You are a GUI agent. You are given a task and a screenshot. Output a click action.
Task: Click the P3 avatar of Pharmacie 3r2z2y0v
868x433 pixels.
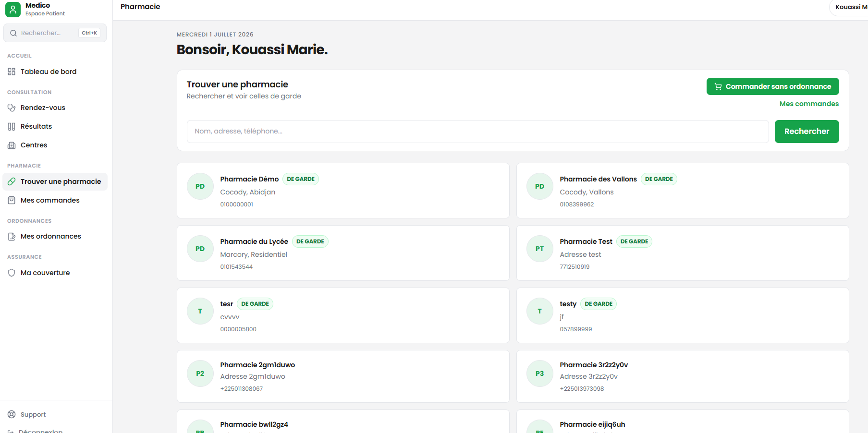[x=540, y=373]
